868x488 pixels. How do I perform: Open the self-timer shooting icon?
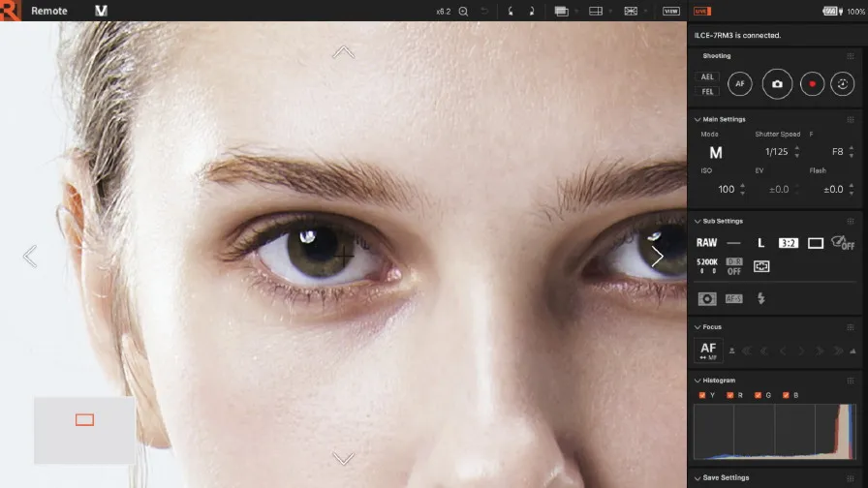tap(843, 84)
